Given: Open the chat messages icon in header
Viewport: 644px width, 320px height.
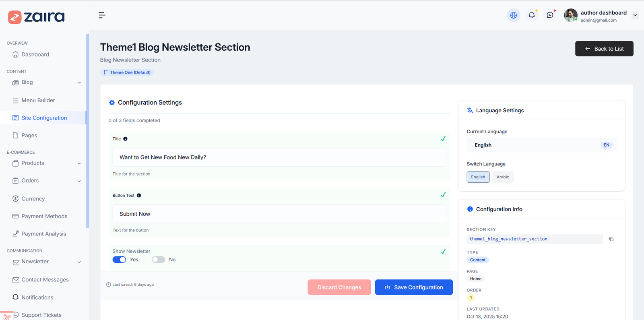Looking at the screenshot, I should pos(550,15).
